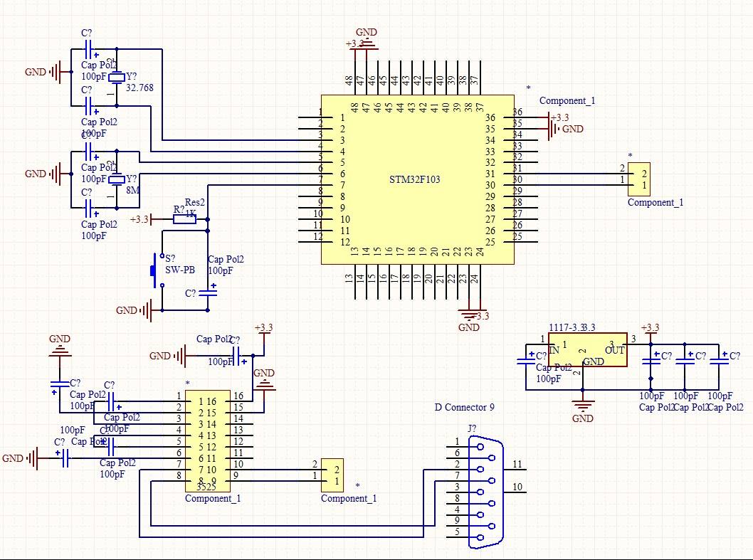Viewport: 753px width, 560px height.
Task: Click the Component_1 label above STM32 pin 36
Action: [567, 100]
